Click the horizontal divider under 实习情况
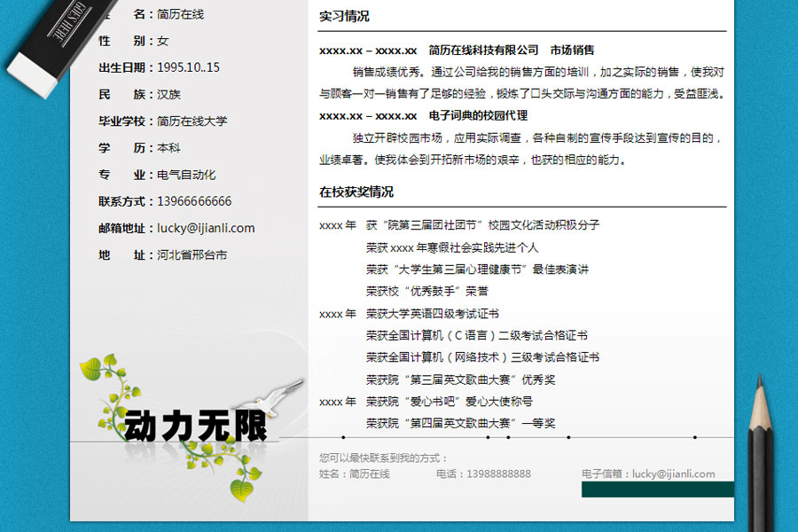 pos(523,28)
